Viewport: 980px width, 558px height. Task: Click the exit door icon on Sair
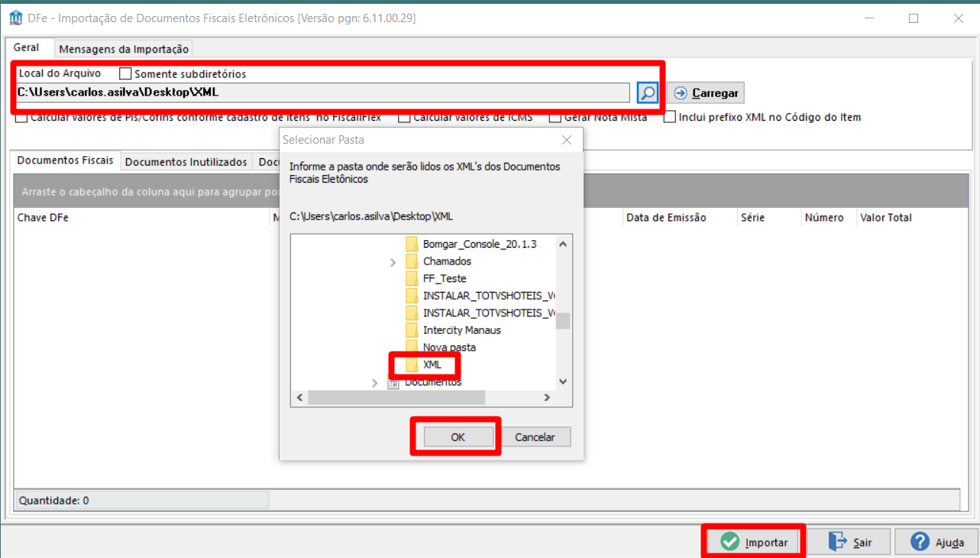click(x=838, y=542)
